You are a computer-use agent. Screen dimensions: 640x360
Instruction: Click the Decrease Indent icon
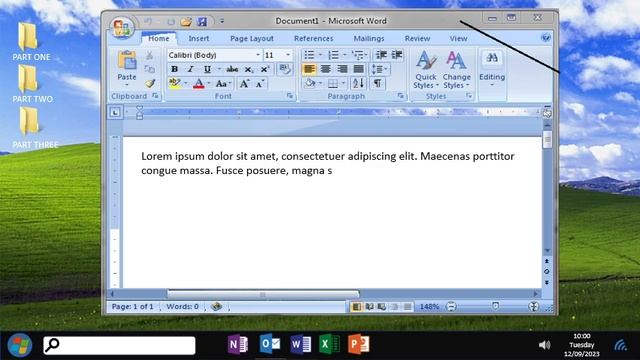381,55
